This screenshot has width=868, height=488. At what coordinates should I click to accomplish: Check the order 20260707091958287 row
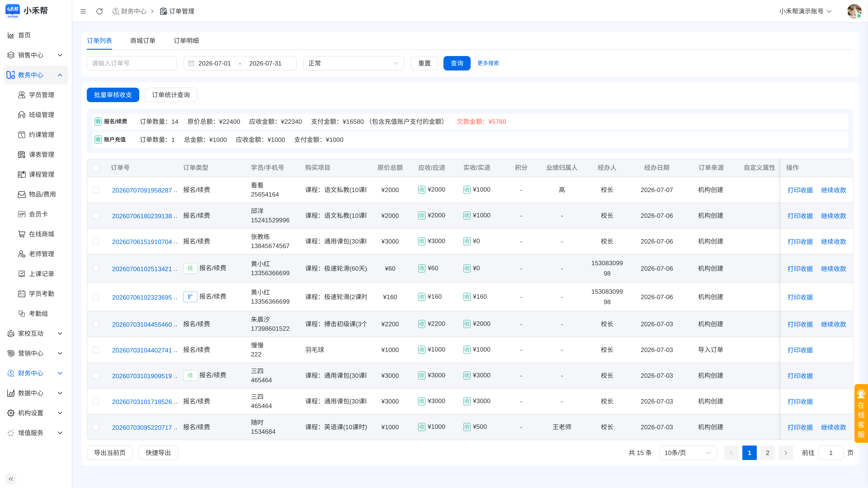96,190
